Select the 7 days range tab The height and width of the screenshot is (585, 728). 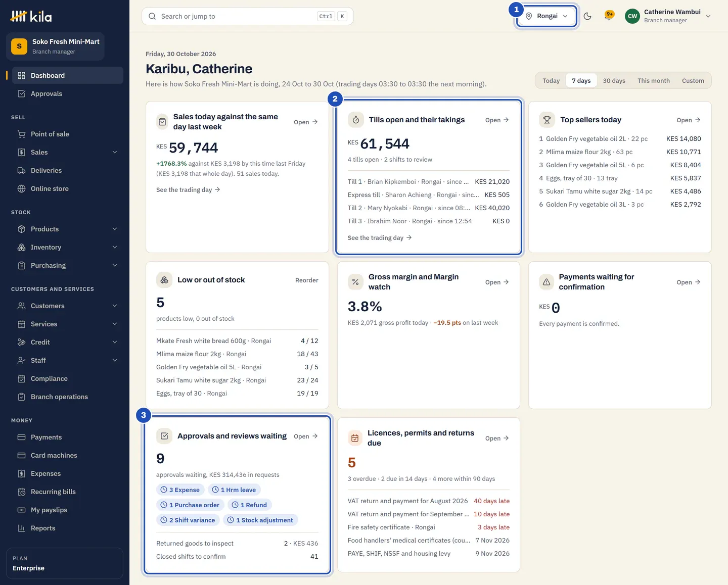coord(581,81)
